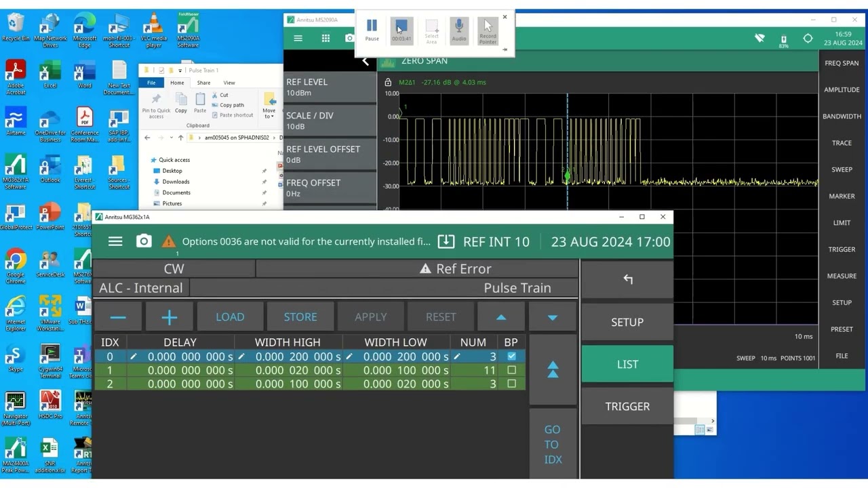This screenshot has width=868, height=488.
Task: Edit NUM pencil icon in row 0
Action: (457, 357)
